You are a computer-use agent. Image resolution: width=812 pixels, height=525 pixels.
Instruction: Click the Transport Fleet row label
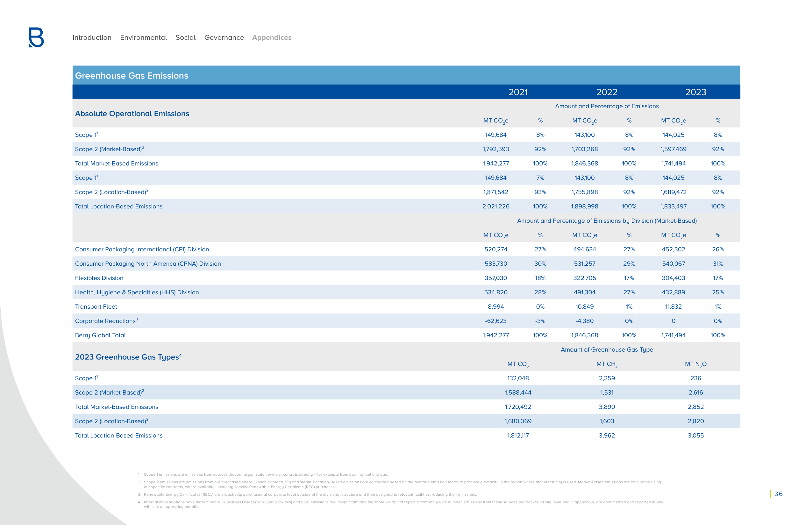tap(96, 306)
